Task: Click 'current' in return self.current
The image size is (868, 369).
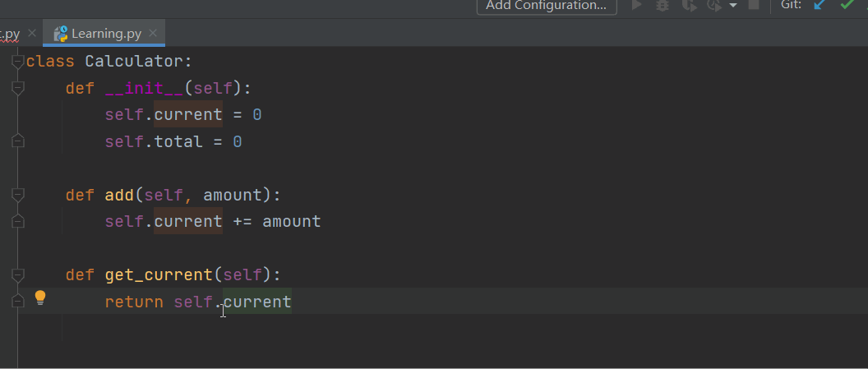Action: 257,302
